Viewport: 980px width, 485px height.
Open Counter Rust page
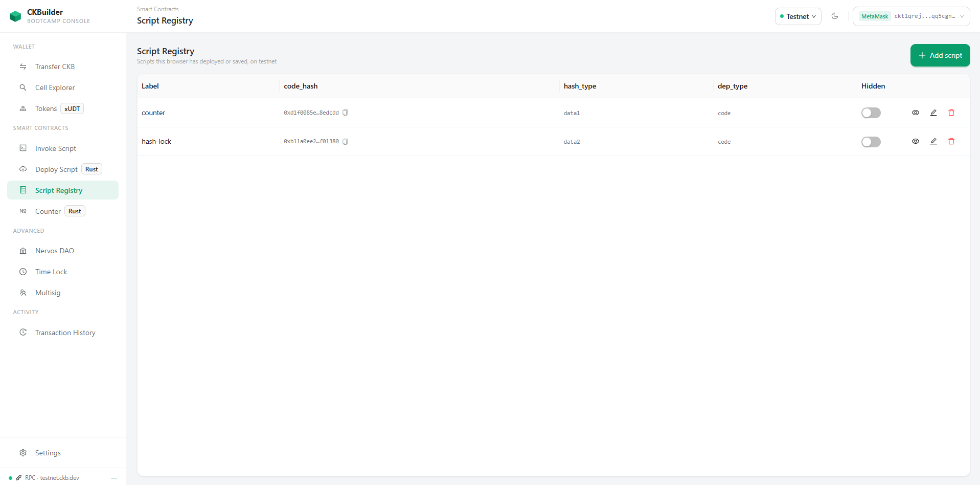pyautogui.click(x=63, y=211)
